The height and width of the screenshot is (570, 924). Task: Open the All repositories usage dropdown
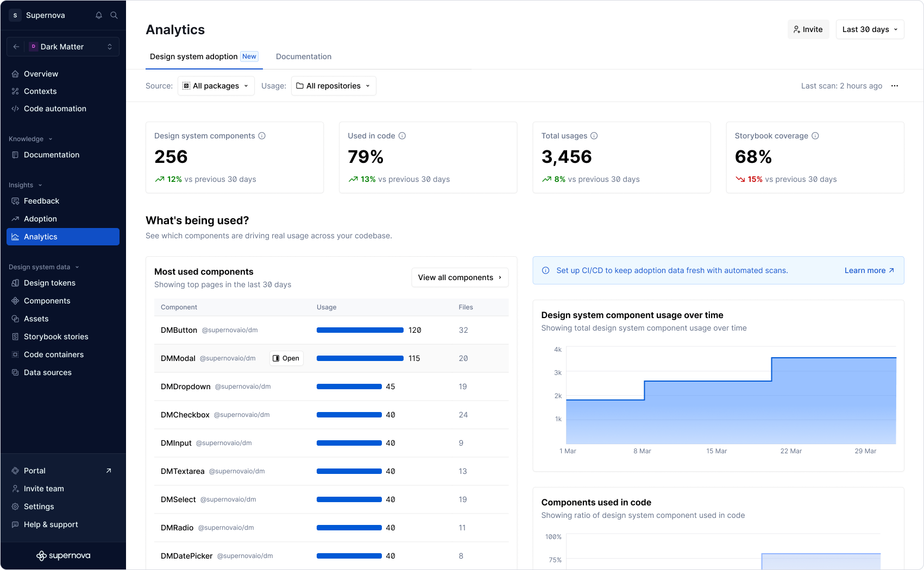[334, 86]
